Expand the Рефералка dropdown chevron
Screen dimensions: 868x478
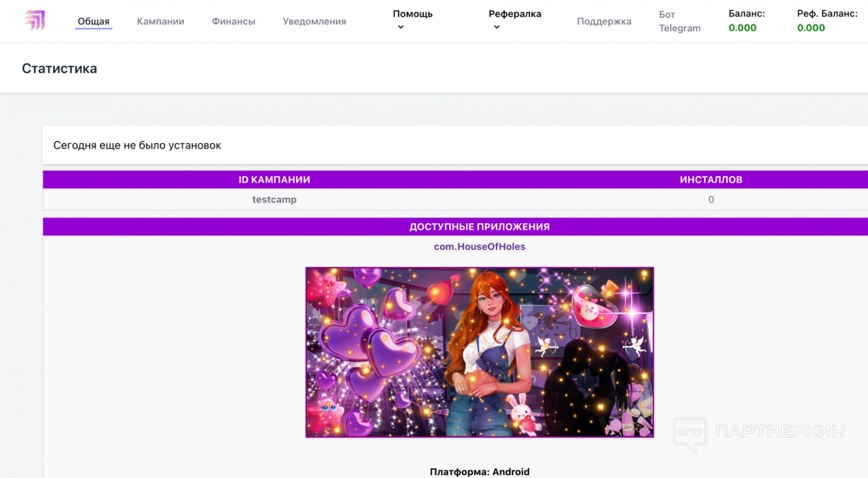click(497, 27)
